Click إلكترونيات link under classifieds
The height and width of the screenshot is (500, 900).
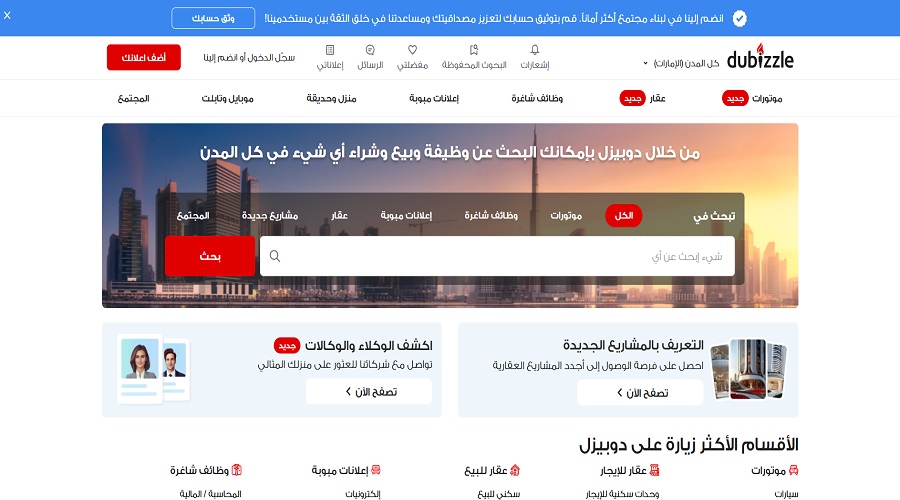coord(363,494)
